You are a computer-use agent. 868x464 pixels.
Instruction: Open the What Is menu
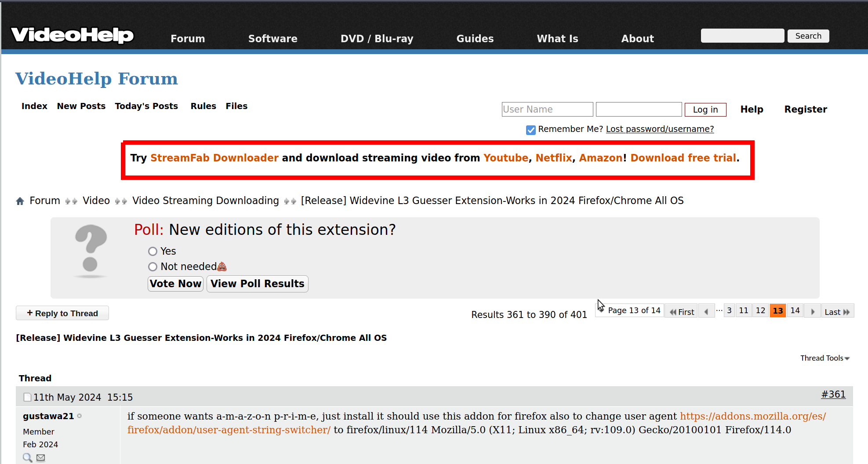click(558, 39)
